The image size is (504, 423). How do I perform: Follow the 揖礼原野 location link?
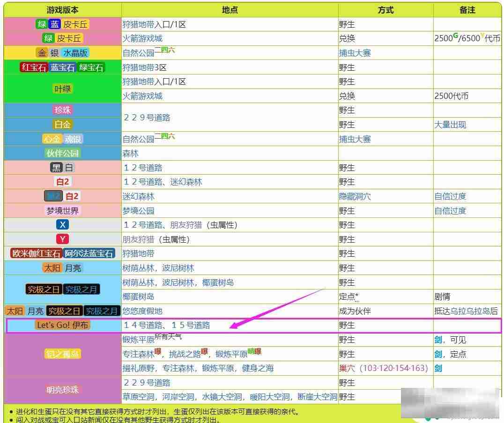coord(138,368)
